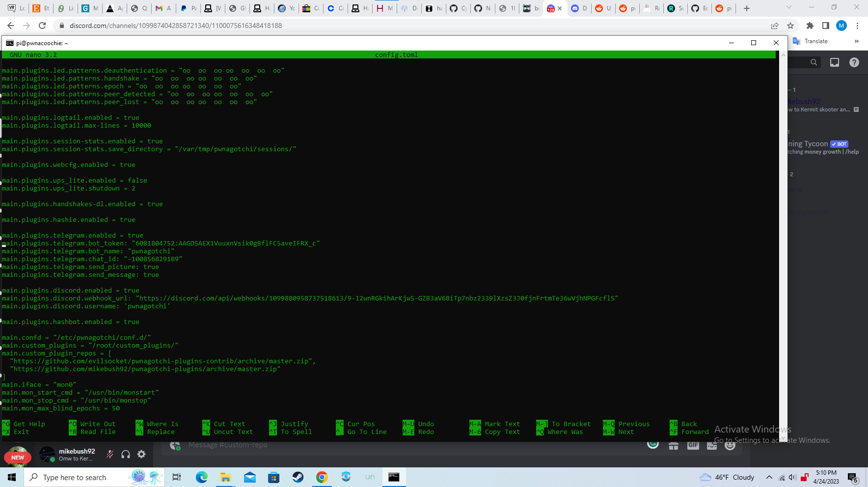Open the sticker picker
Viewport: 868px width, 487px height.
[x=712, y=446]
